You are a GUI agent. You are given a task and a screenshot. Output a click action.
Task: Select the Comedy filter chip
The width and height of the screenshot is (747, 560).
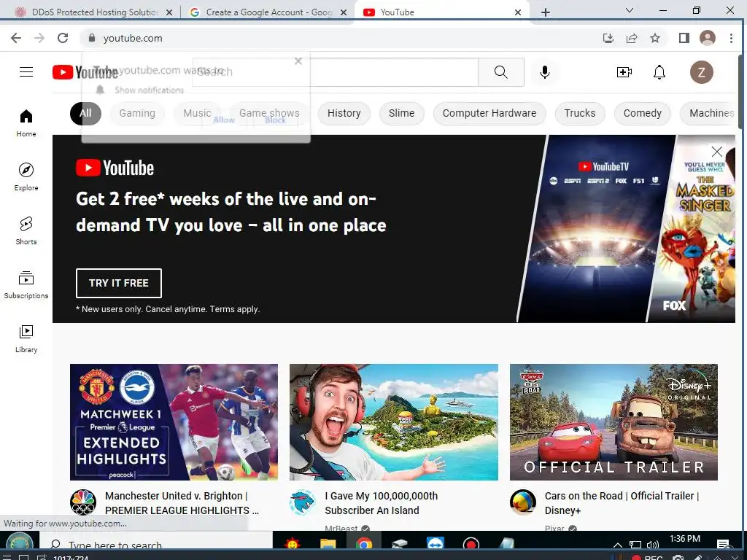pos(642,113)
